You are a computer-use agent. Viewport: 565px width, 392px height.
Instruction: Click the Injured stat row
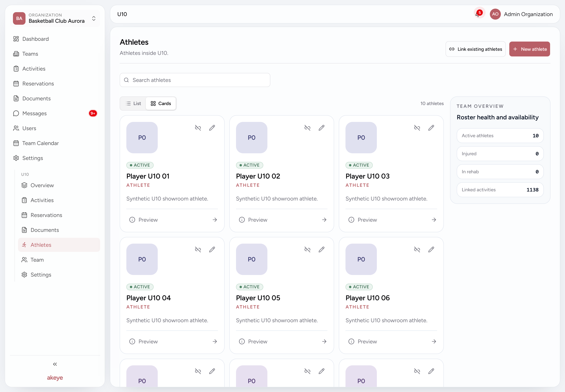click(x=500, y=153)
